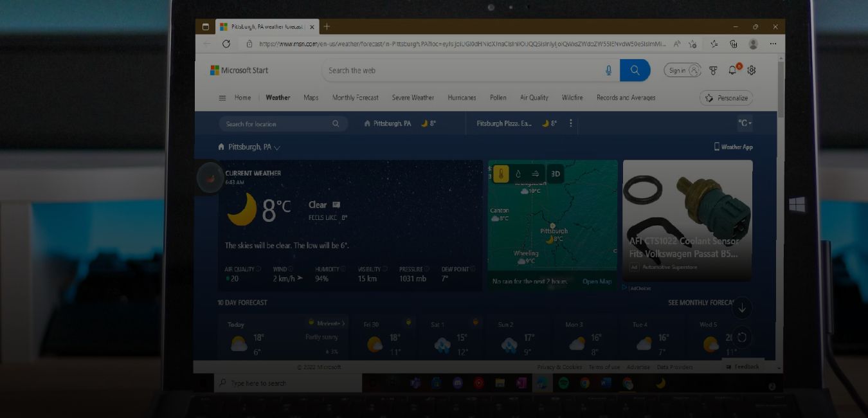
Task: Select the wind layer icon on the map
Action: click(535, 173)
